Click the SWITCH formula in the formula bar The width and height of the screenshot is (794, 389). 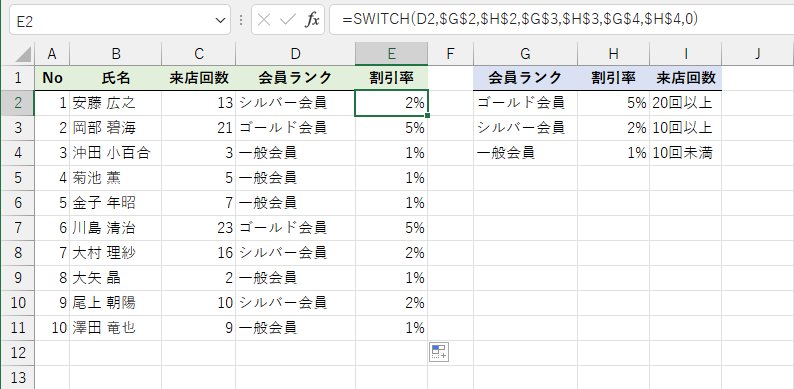click(520, 19)
